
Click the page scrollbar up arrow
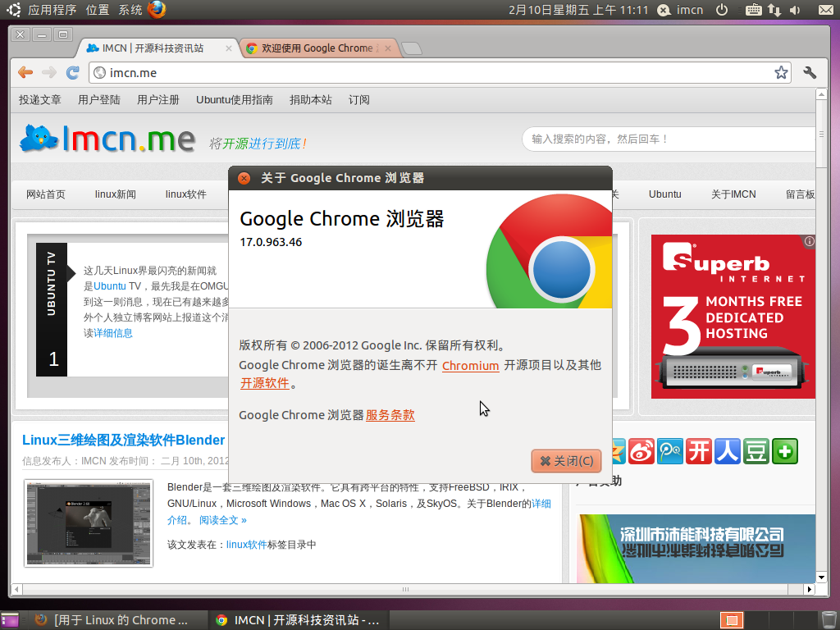[821, 94]
